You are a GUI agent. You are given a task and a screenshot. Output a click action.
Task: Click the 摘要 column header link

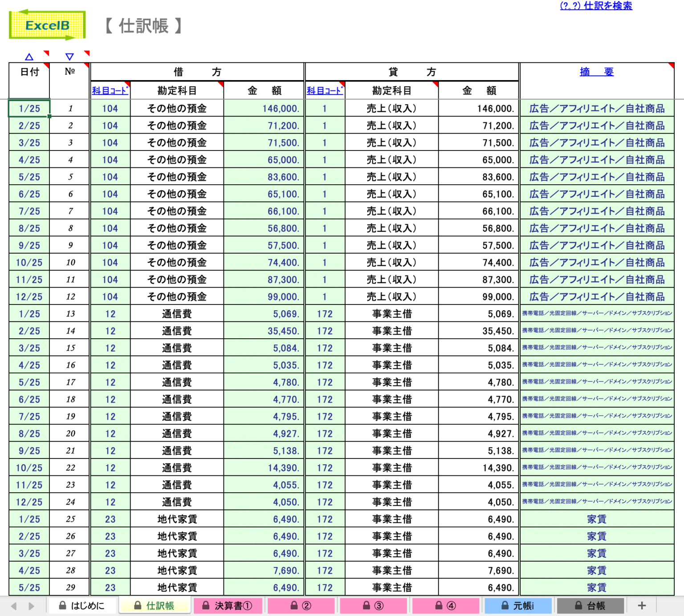click(x=597, y=71)
